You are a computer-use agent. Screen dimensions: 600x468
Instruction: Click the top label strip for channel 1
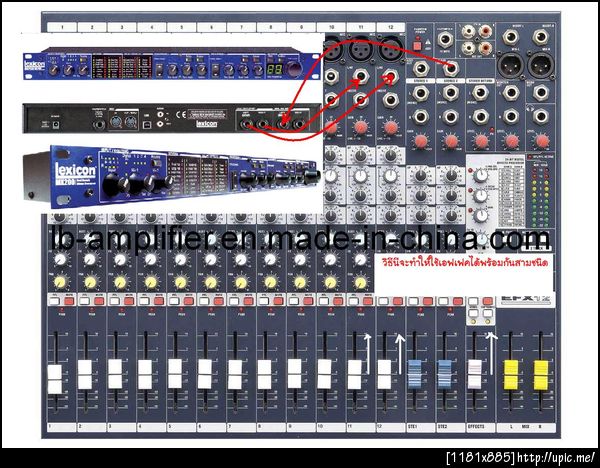click(x=62, y=27)
